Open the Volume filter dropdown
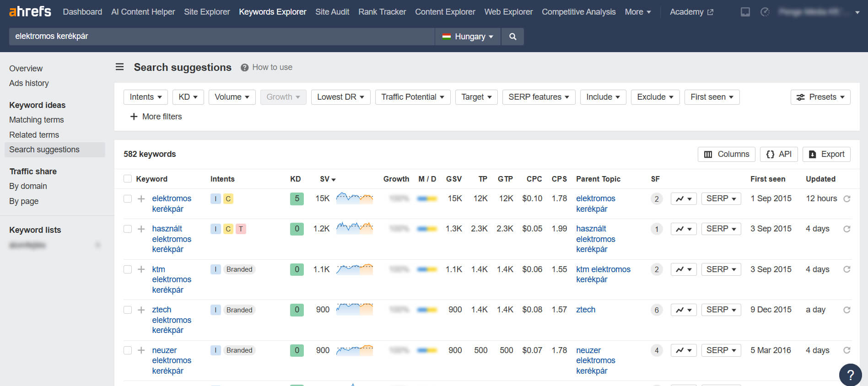 (232, 97)
